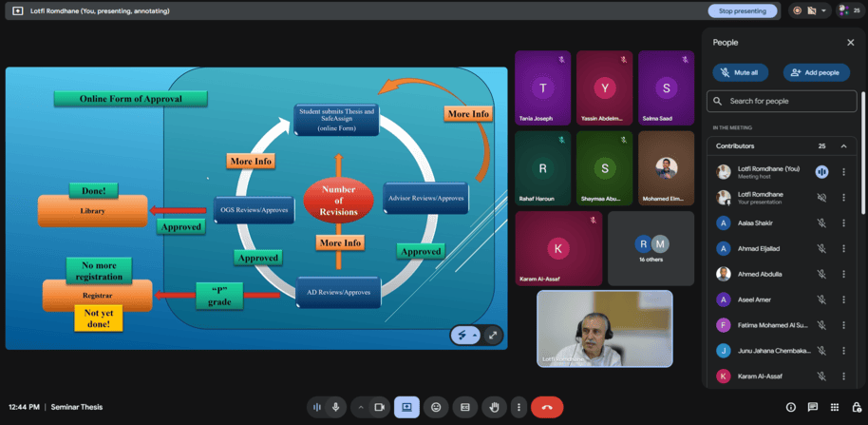This screenshot has width=868, height=425.
Task: Open the activities grid icon
Action: 835,407
